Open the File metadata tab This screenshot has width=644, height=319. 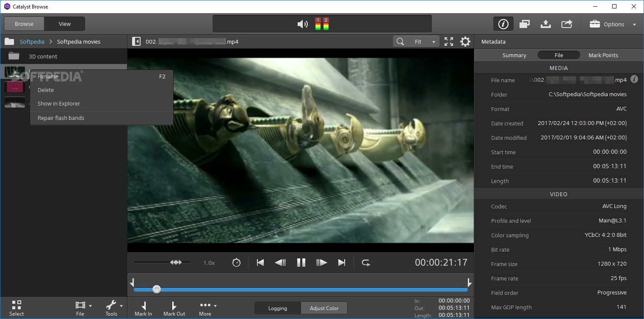(559, 55)
